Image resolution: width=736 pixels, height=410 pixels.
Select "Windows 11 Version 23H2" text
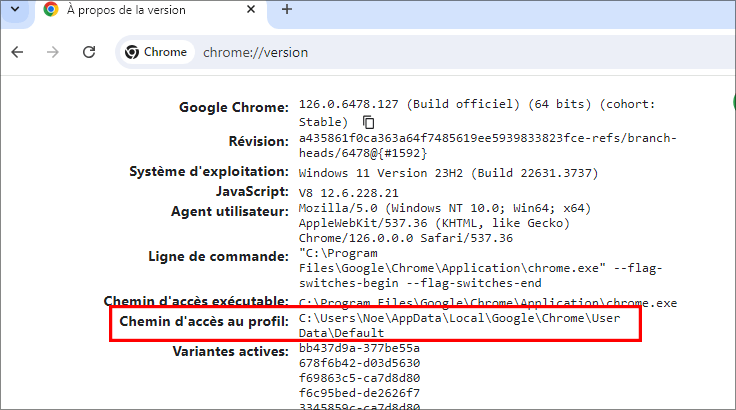click(381, 173)
